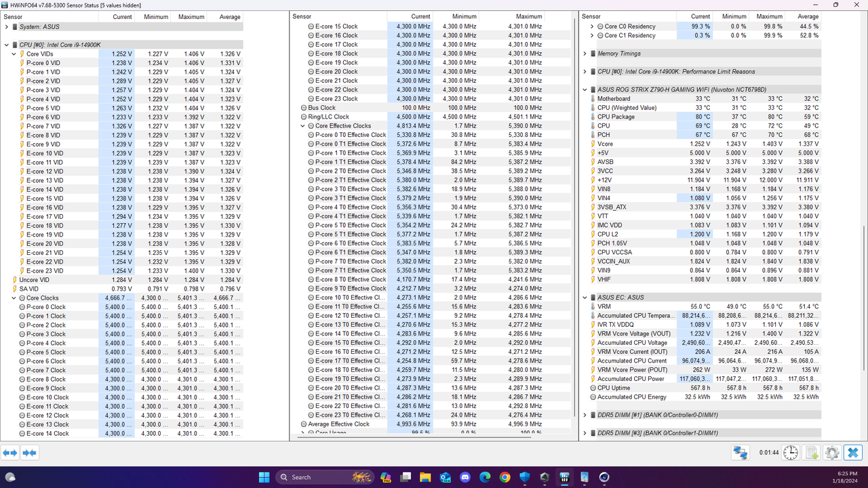Close sensors with the blue X icon
The height and width of the screenshot is (488, 868).
click(853, 453)
